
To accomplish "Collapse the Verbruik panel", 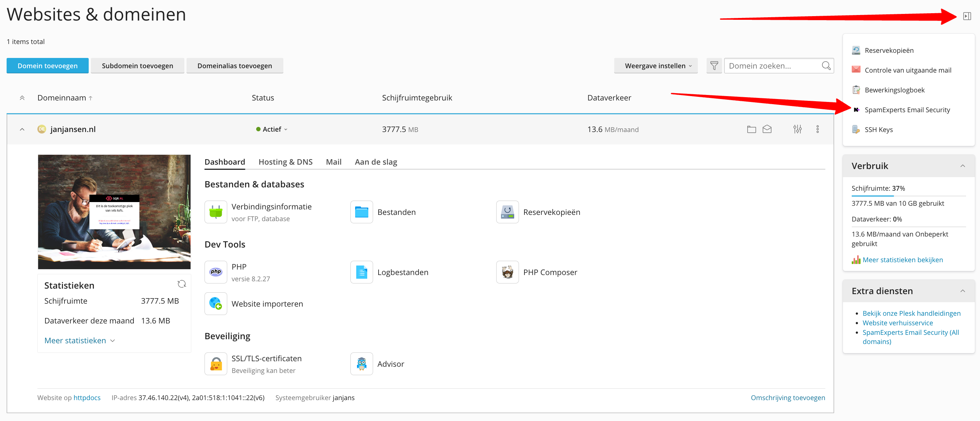I will 962,166.
